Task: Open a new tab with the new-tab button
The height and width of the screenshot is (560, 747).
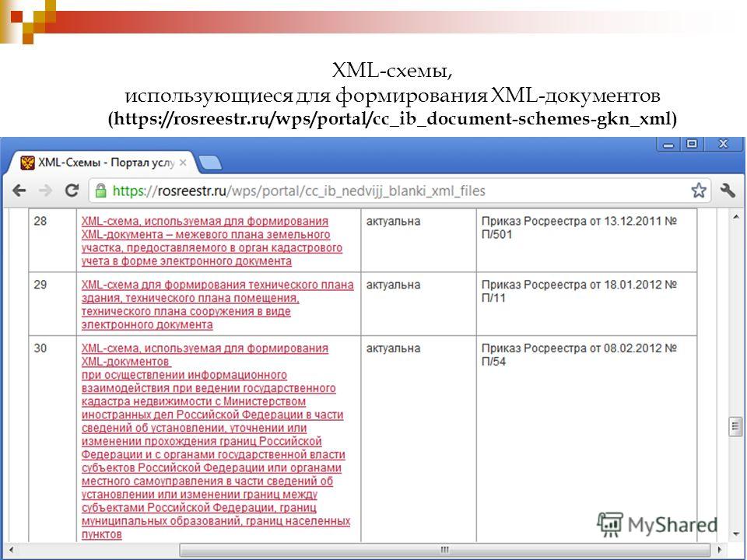Action: tap(209, 163)
